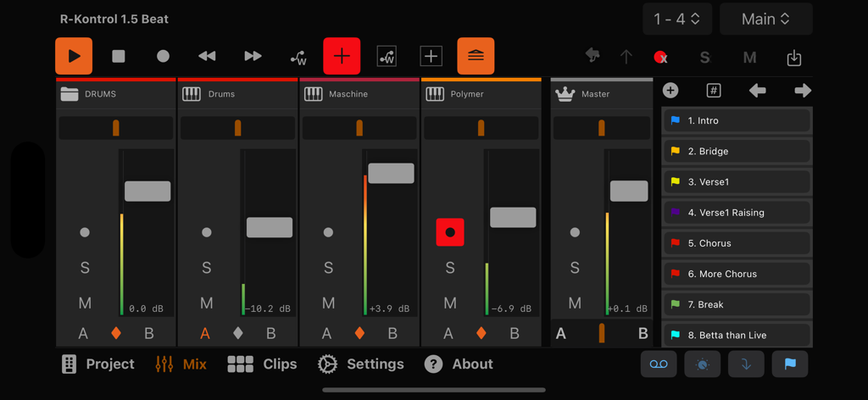Screen dimensions: 868x400
Task: Go to next marker with right arrow
Action: coord(803,91)
